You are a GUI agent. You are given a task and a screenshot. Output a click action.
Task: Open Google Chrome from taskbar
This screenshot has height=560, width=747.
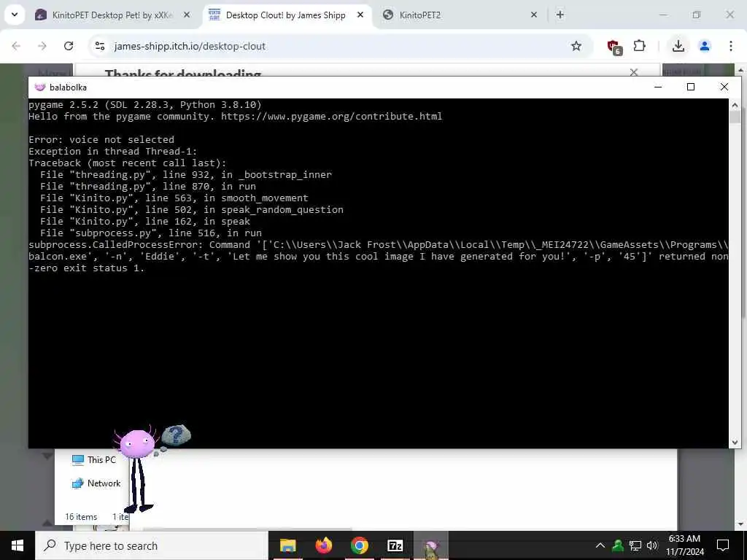(x=359, y=545)
